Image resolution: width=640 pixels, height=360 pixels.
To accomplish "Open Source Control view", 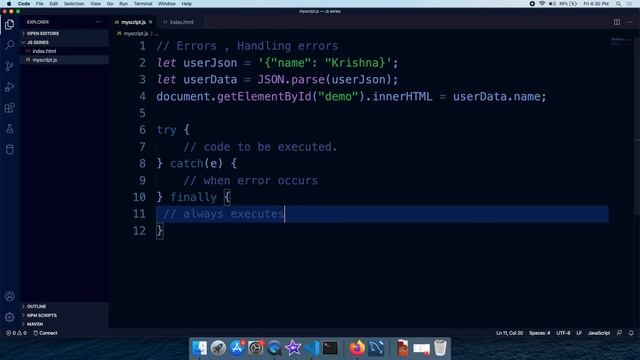I will (9, 66).
